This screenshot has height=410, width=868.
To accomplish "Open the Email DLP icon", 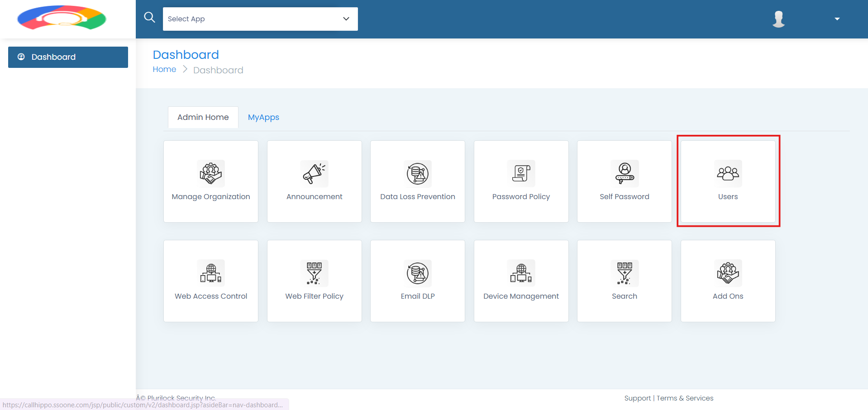I will point(418,273).
